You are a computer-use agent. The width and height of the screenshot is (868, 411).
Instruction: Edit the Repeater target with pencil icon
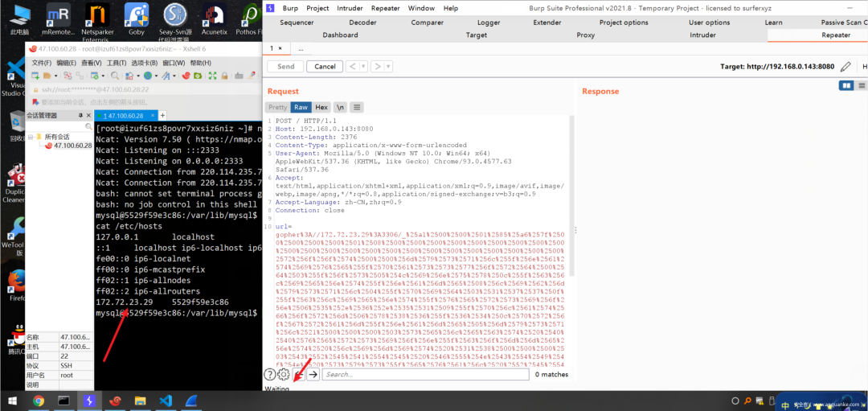click(845, 67)
